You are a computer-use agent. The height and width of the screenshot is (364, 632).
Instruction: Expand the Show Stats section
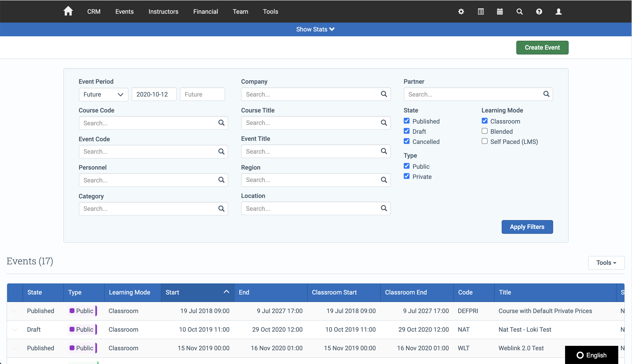click(x=316, y=29)
